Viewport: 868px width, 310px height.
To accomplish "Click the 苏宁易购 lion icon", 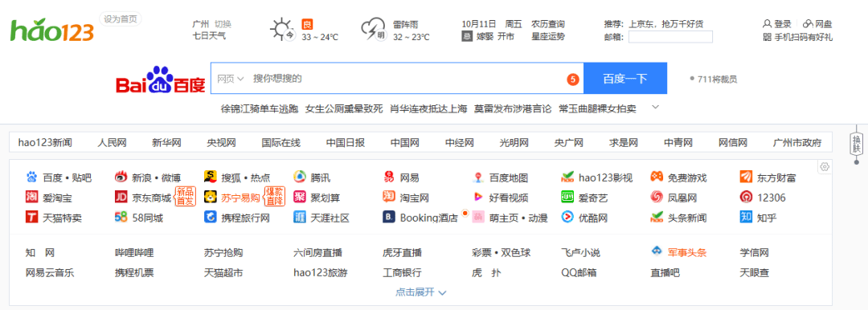I will [210, 197].
